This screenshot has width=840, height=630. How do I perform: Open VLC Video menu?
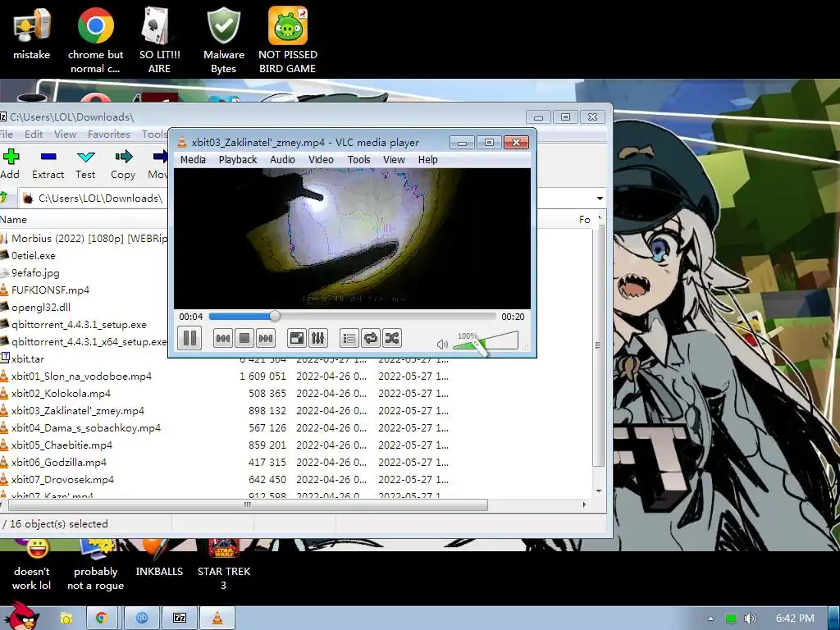[x=321, y=160]
